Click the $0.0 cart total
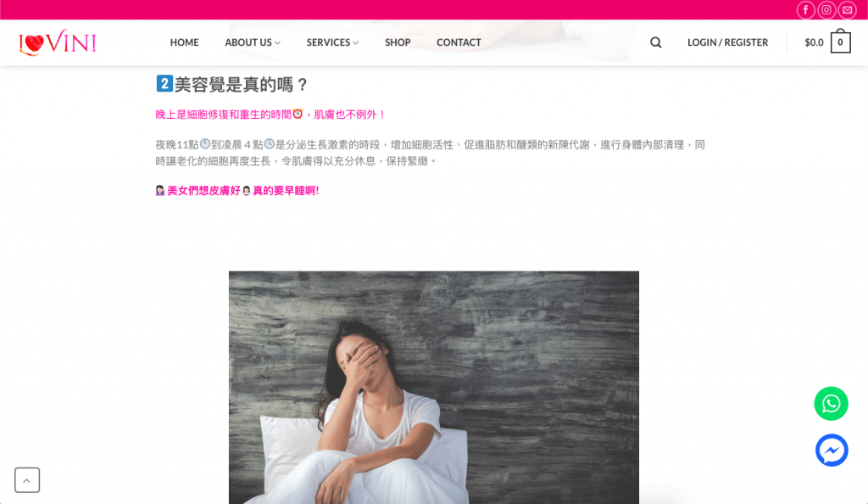This screenshot has width=868, height=504. click(x=814, y=42)
